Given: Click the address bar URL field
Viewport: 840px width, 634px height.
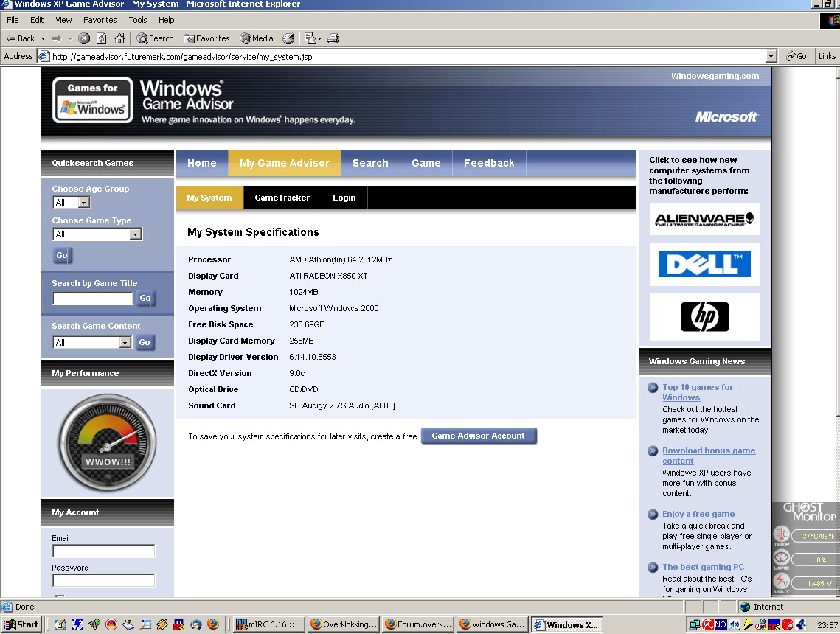Looking at the screenshot, I should point(407,56).
